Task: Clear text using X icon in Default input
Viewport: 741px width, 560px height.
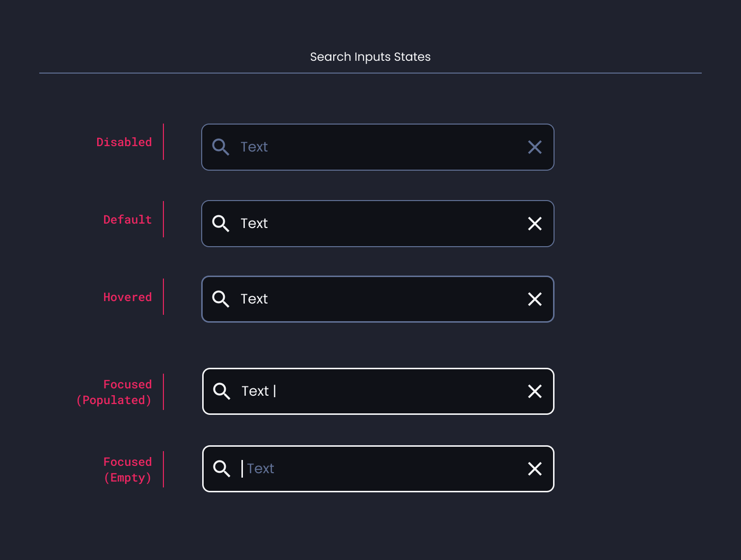Action: coord(534,224)
